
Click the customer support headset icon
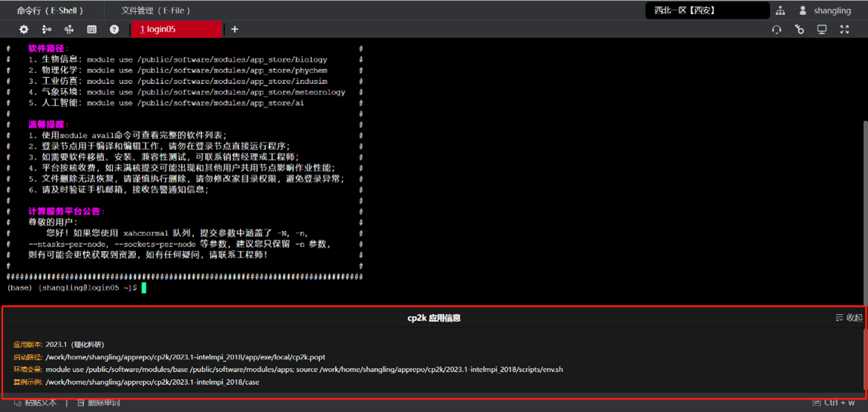coord(777,30)
